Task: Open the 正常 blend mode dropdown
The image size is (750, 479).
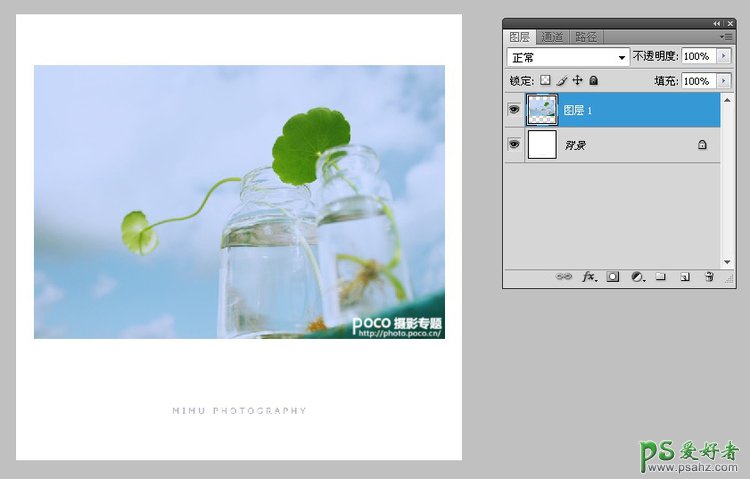Action: tap(568, 57)
